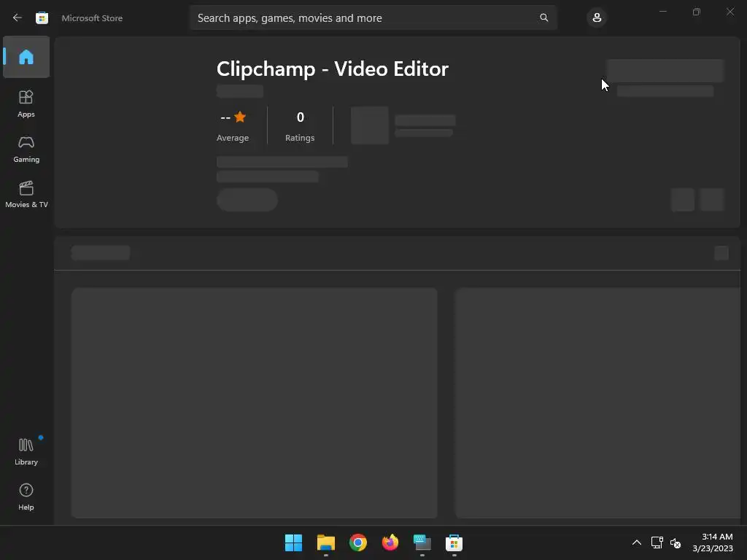Launch Firefox from the taskbar

point(390,542)
